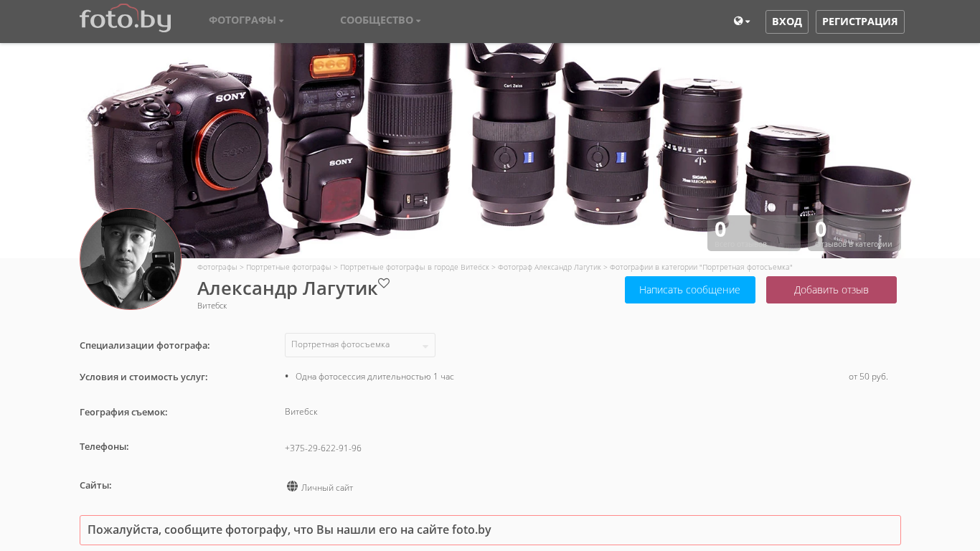Screen dimensions: 980x551
Task: Click the globe icon beside Личный сайт
Action: click(x=292, y=486)
